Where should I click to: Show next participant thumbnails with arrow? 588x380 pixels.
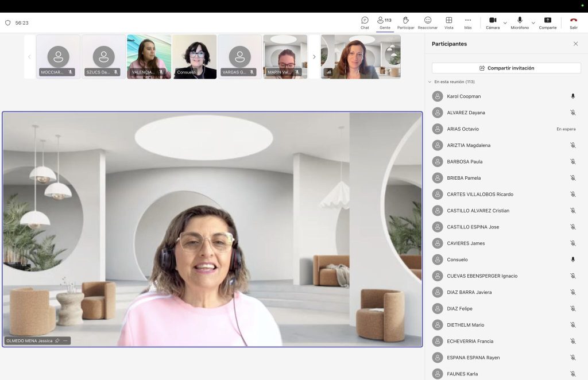click(314, 57)
